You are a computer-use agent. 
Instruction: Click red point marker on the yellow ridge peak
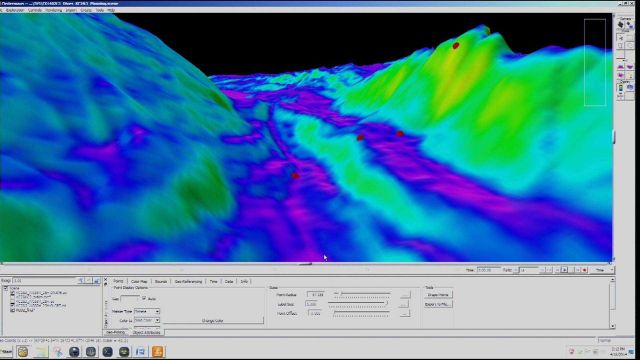point(456,45)
